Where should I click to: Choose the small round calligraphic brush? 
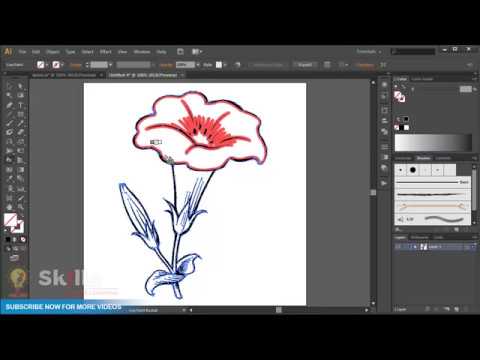[401, 170]
